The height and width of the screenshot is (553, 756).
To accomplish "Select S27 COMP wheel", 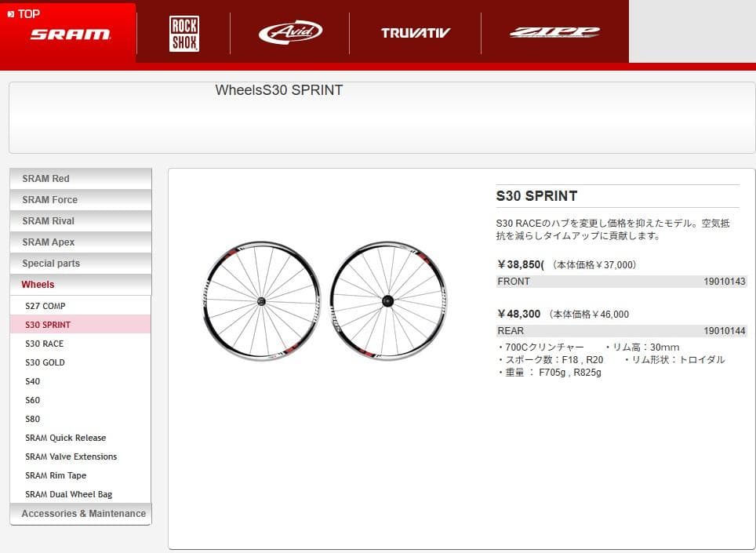I will point(45,306).
